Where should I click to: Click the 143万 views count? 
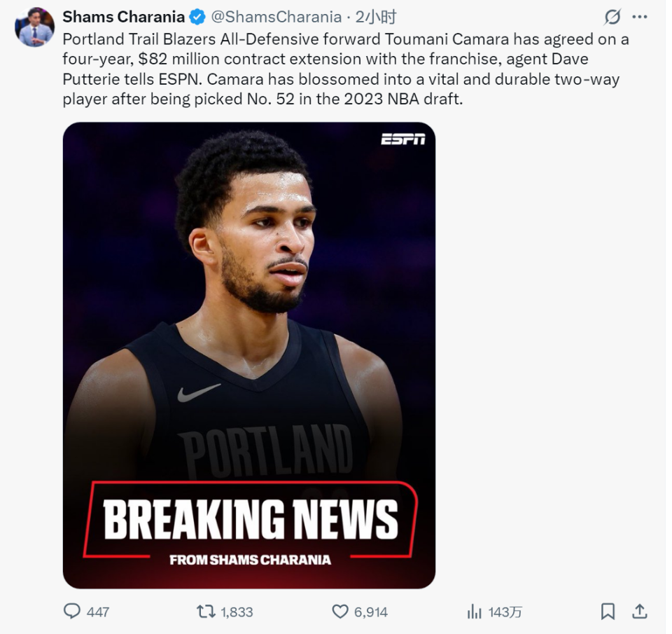click(505, 612)
